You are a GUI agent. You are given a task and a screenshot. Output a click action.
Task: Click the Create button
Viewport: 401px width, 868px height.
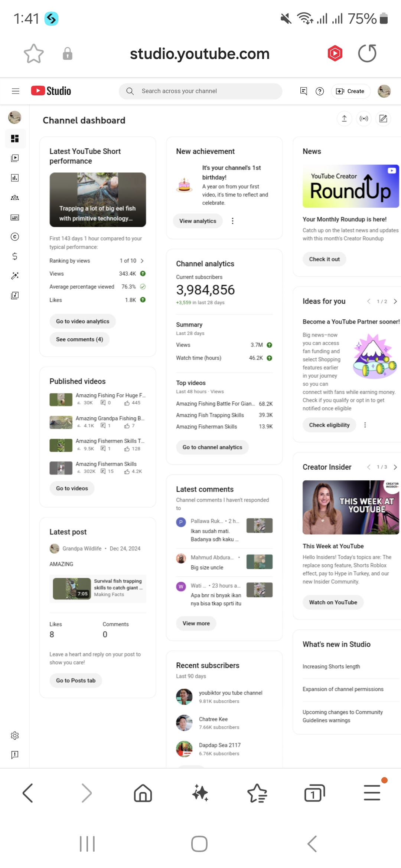pyautogui.click(x=351, y=91)
